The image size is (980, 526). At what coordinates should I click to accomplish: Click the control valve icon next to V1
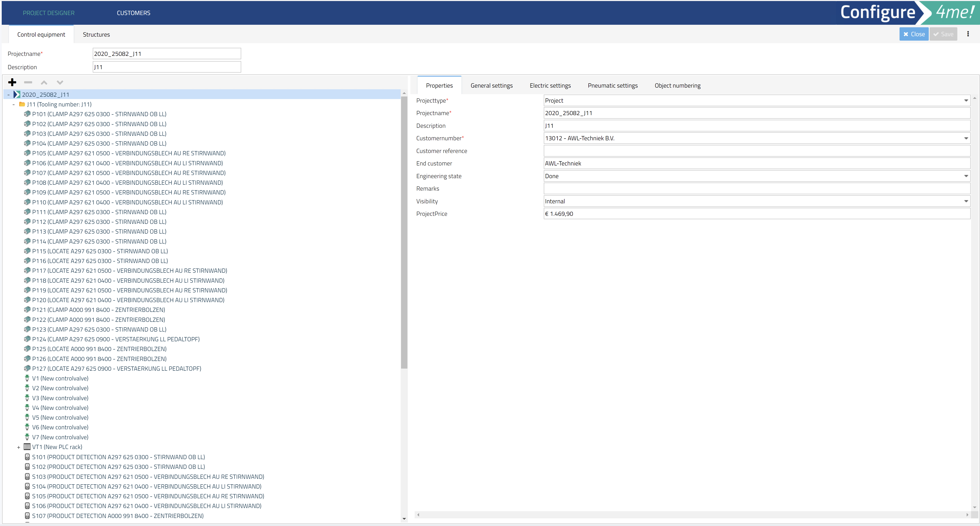27,378
